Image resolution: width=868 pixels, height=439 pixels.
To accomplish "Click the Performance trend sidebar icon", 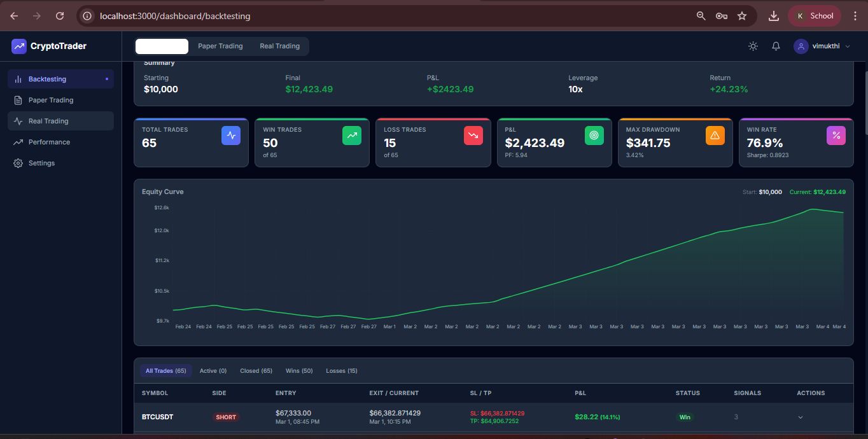I will click(x=18, y=142).
